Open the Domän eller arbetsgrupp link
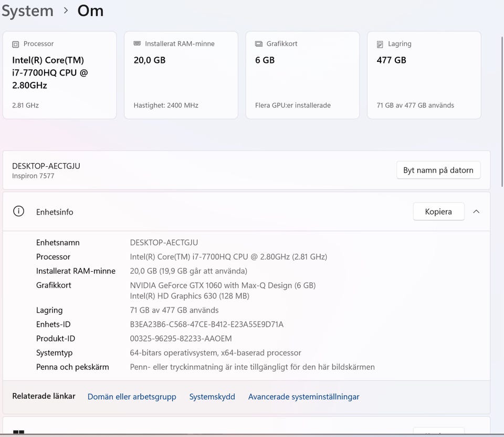Image resolution: width=504 pixels, height=437 pixels. [x=132, y=397]
